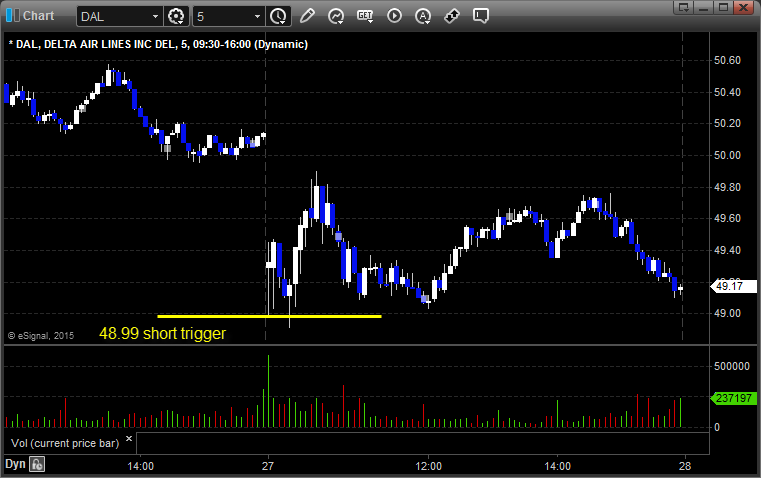This screenshot has width=761, height=478.
Task: Click the 50.60 price axis label
Action: pyautogui.click(x=727, y=60)
